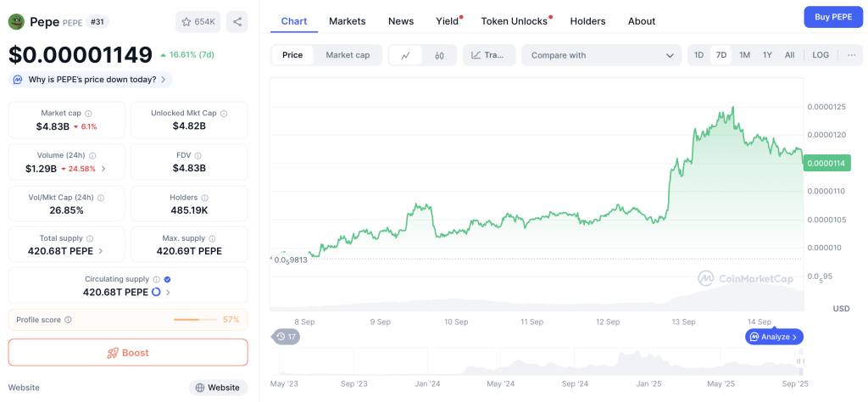Click the info icon beside Circulating supply

point(156,280)
